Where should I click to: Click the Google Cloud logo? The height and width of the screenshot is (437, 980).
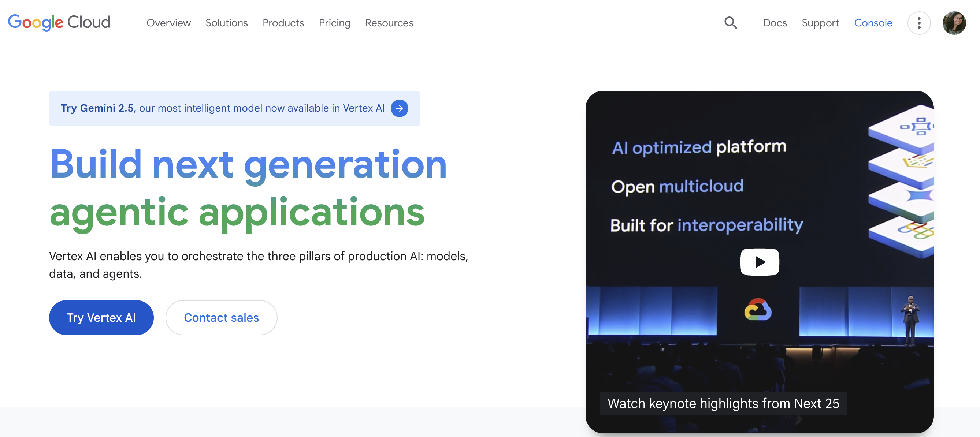[59, 22]
